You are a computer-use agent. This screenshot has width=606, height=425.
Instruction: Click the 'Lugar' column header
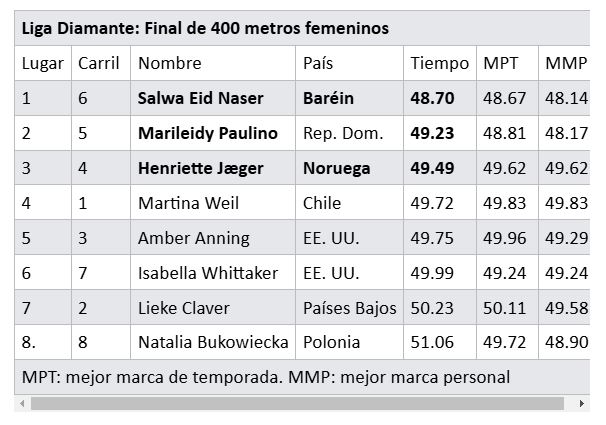(42, 63)
